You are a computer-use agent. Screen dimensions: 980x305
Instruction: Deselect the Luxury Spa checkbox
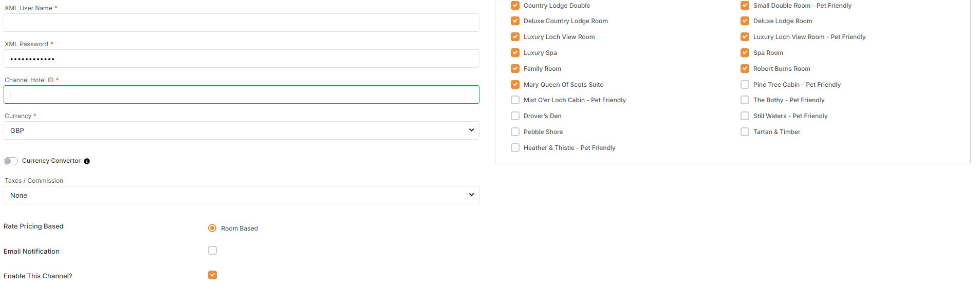coord(515,53)
